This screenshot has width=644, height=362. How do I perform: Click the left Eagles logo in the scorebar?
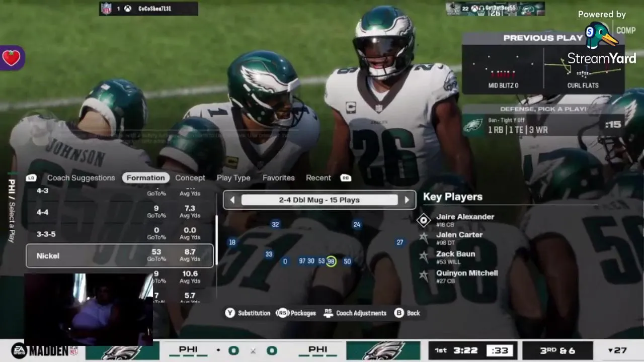click(x=122, y=350)
